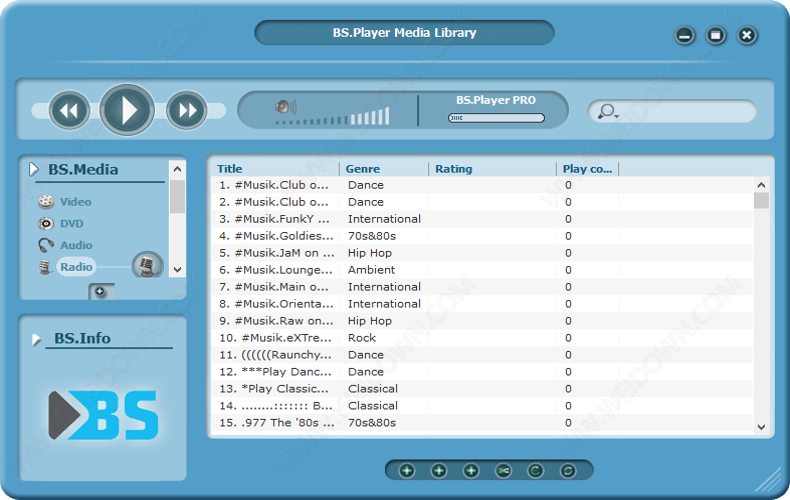Sort by the Rating column header
This screenshot has width=790, height=500.
(x=453, y=169)
